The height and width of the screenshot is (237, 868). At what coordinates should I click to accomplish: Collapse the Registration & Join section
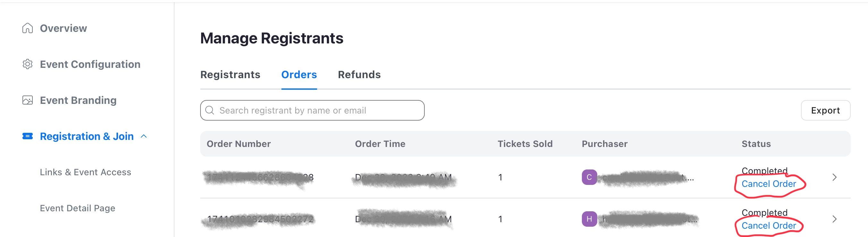click(x=144, y=136)
